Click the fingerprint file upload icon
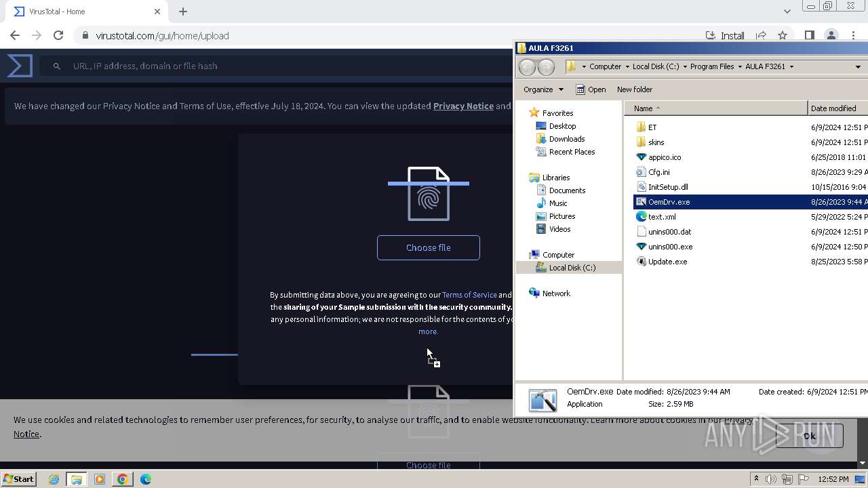The image size is (868, 488). (429, 194)
